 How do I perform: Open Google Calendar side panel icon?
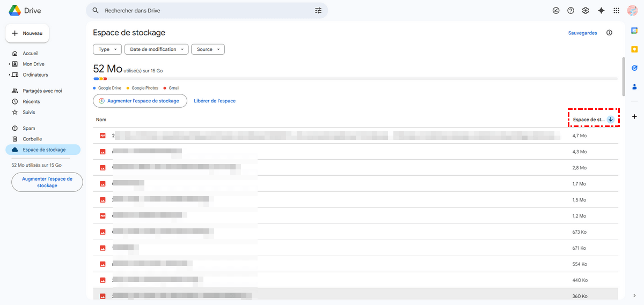coord(634,31)
